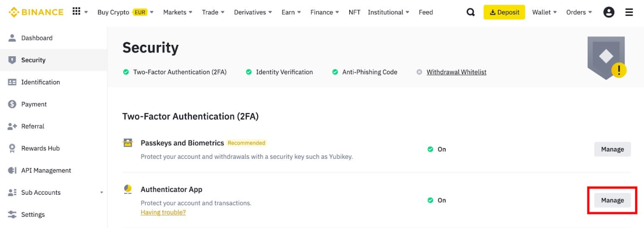Open the account profile icon
This screenshot has height=228, width=644.
608,12
